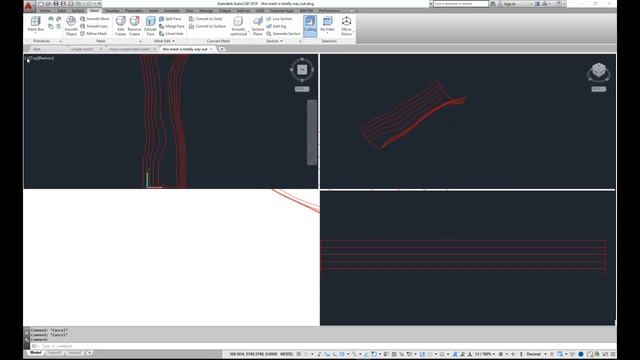The image size is (640, 360).
Task: Select the Remove Crease tool
Action: [134, 26]
